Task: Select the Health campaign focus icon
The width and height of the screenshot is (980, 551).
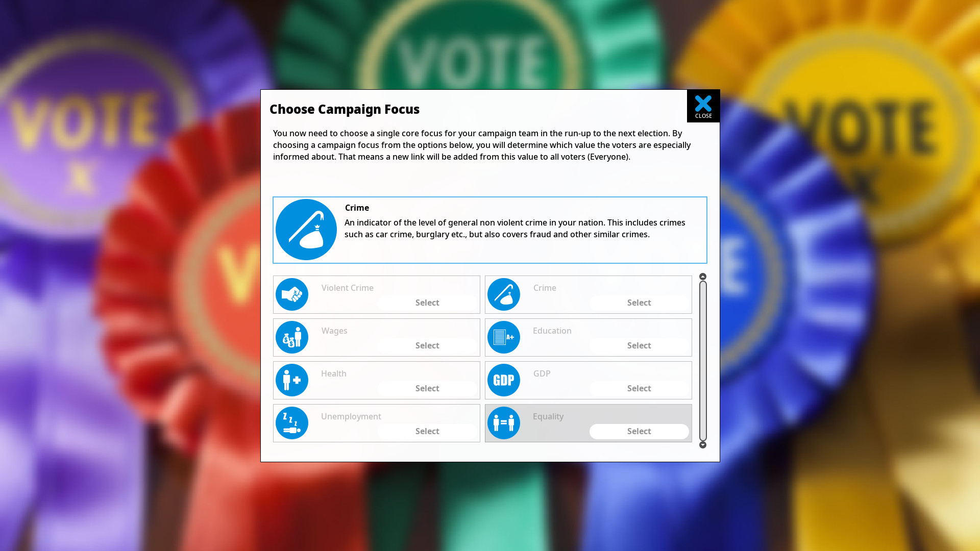Action: [x=291, y=380]
